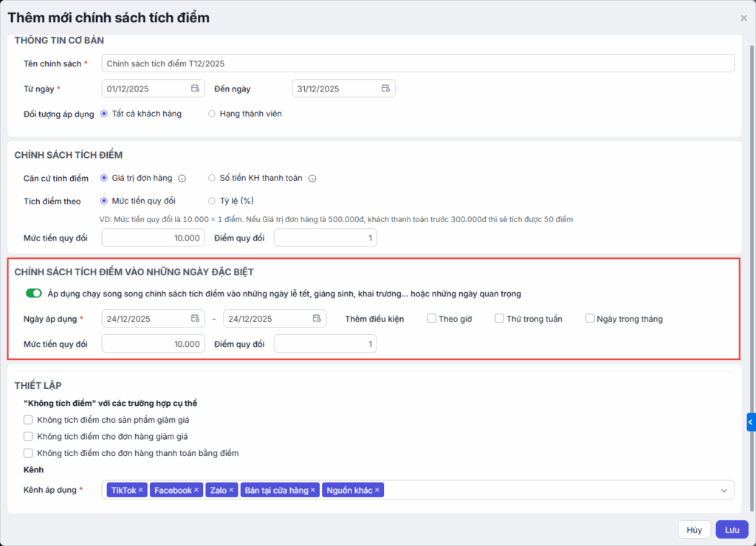Open calendar picker for Từ ngày field

[195, 89]
